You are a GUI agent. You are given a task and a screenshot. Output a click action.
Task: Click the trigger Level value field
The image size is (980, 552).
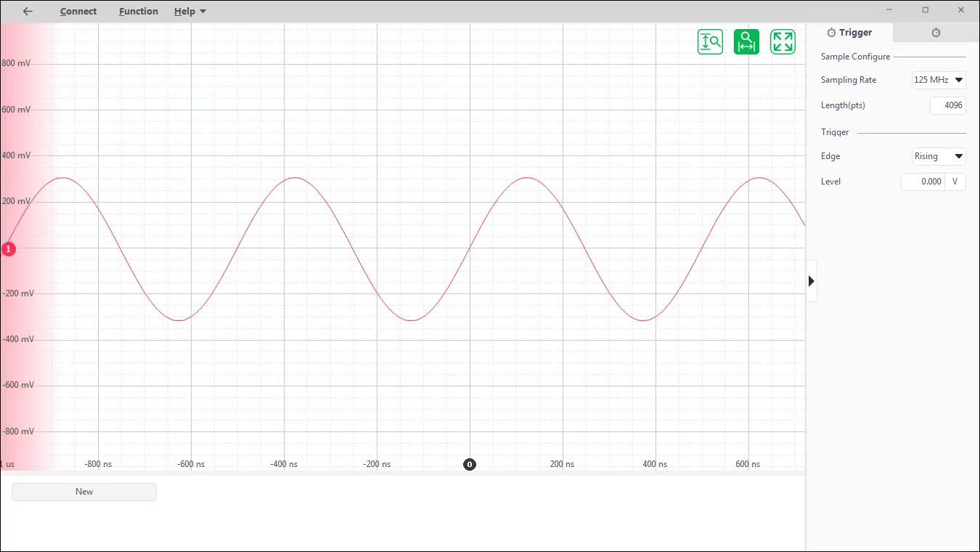click(923, 182)
